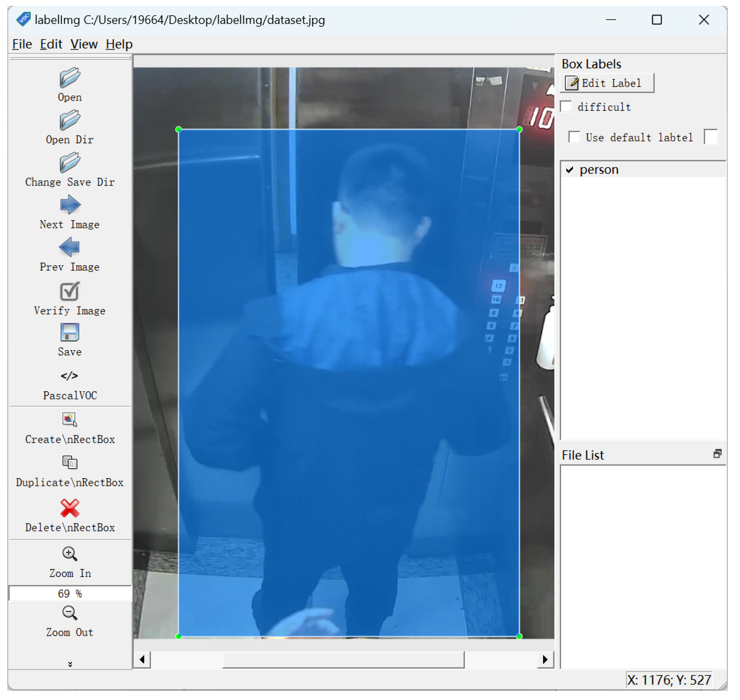Open the View menu
740x700 pixels.
(84, 44)
